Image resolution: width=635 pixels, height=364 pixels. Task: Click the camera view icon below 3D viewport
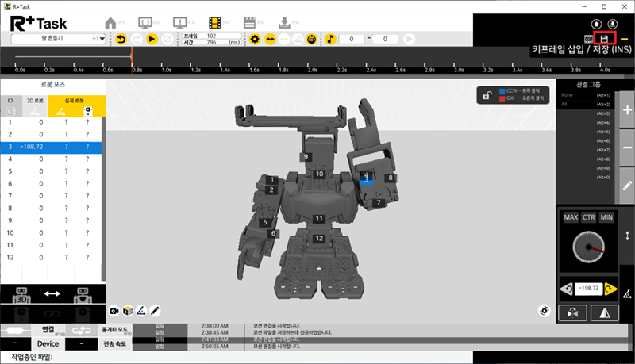[114, 309]
